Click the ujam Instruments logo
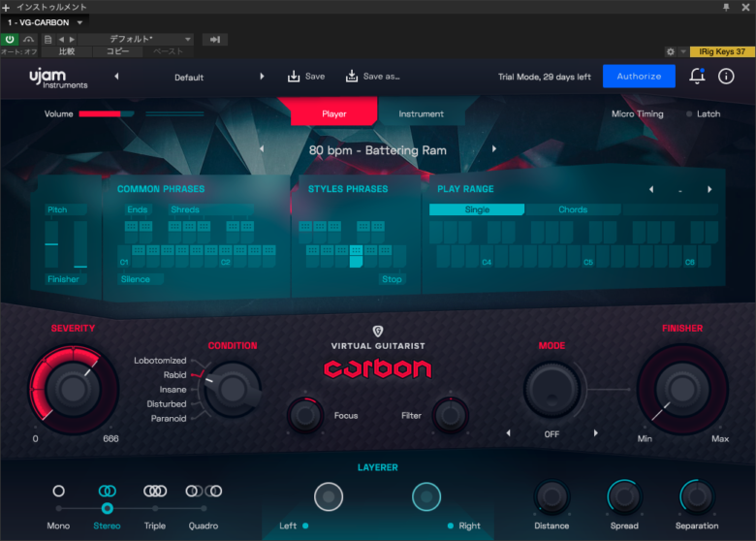756x541 pixels. (x=58, y=79)
